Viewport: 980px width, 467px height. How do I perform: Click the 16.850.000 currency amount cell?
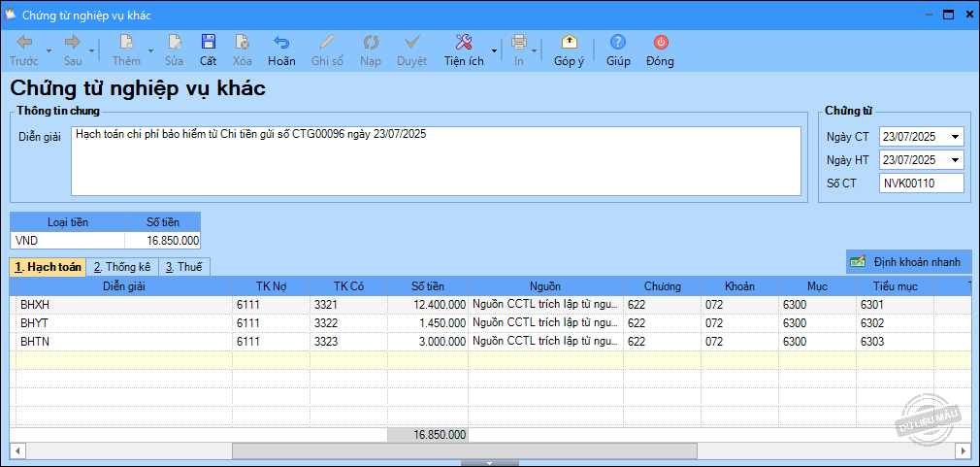[x=162, y=240]
